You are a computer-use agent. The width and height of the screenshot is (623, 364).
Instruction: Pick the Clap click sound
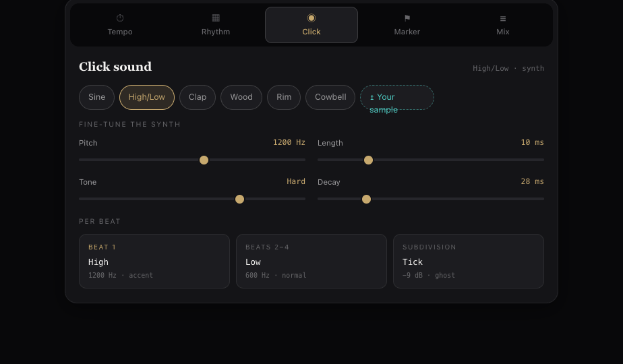pyautogui.click(x=198, y=97)
